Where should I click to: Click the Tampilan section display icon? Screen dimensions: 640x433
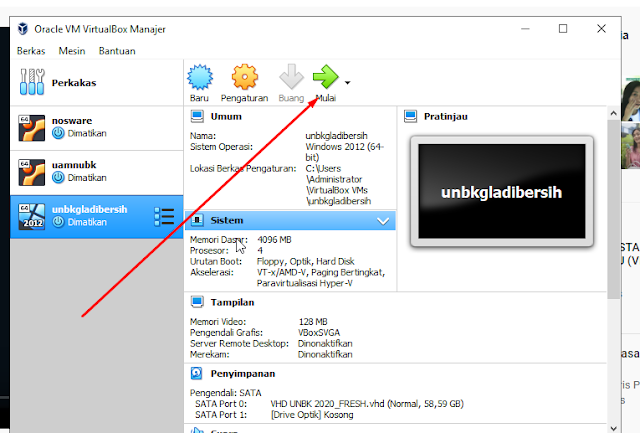pos(197,302)
